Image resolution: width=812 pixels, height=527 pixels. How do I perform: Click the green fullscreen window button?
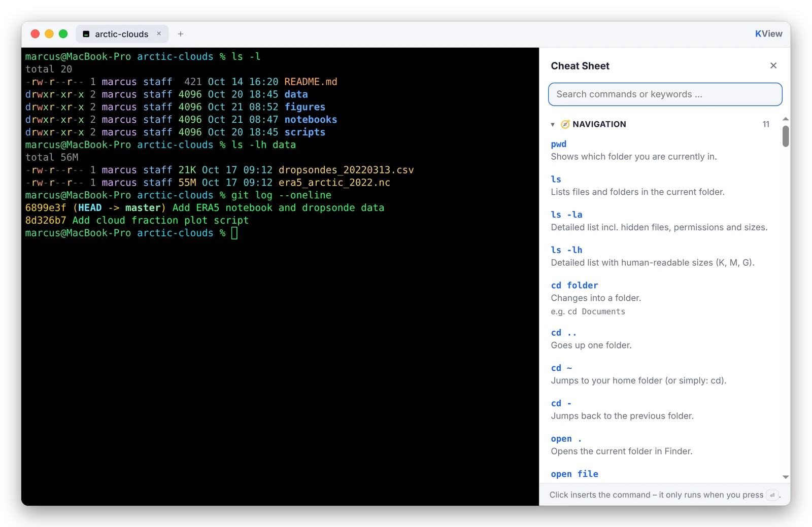(x=63, y=34)
